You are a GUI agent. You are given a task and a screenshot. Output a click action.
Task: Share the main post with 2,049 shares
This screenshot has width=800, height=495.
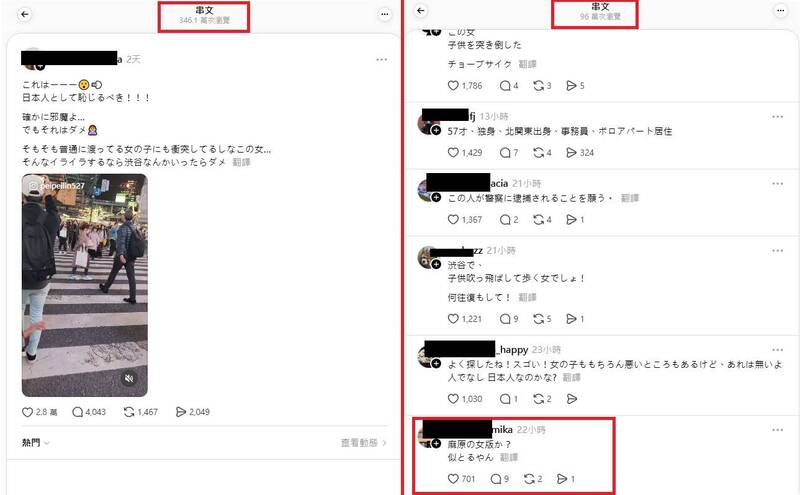pos(192,412)
